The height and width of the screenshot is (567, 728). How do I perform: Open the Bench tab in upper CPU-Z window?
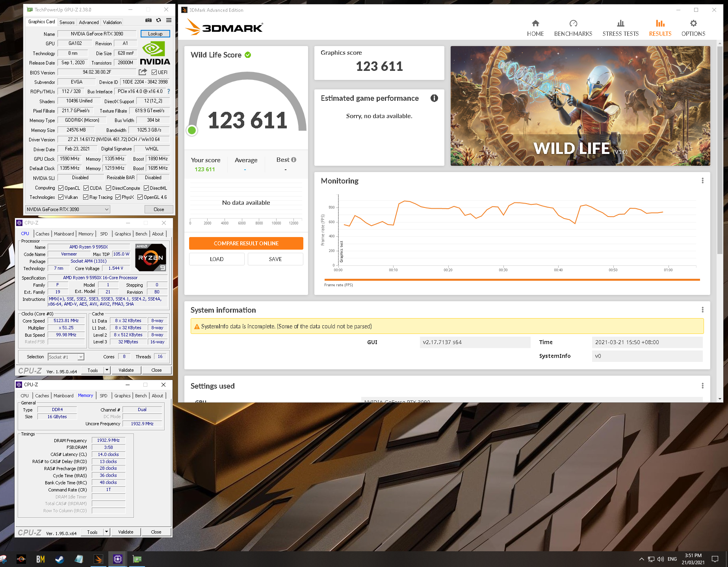(141, 234)
